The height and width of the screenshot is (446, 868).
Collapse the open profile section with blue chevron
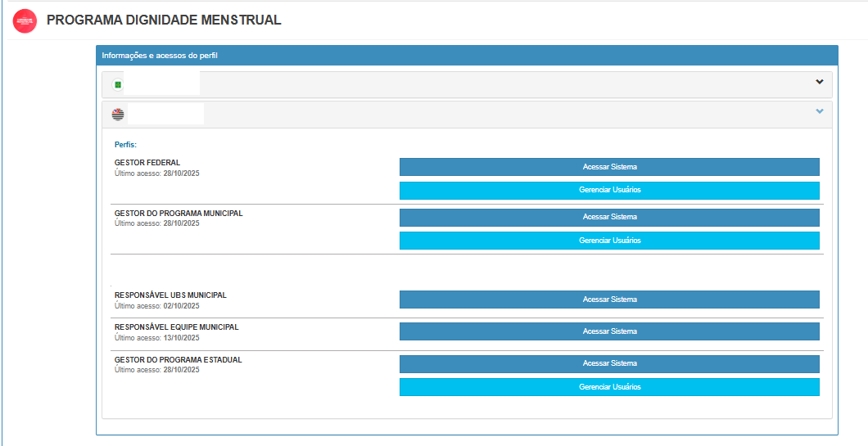coord(819,111)
